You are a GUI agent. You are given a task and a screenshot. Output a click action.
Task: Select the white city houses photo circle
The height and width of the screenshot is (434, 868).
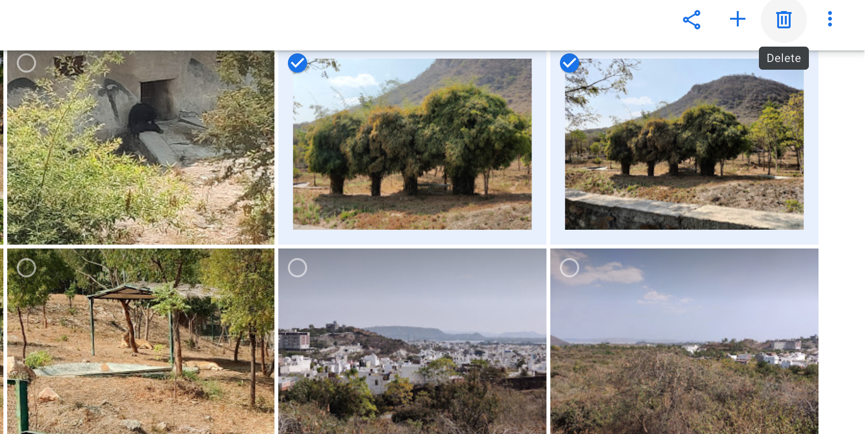(298, 268)
